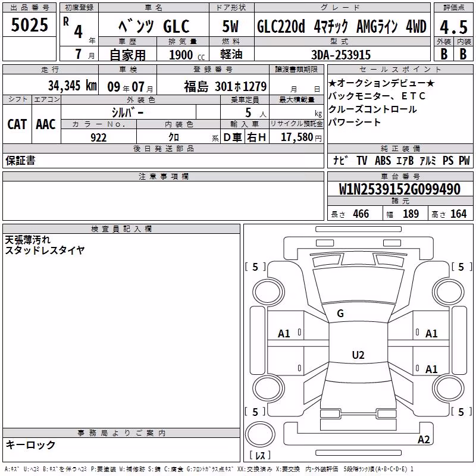476x476 pixels.
Task: Click the クルーズコントロール line
Action: pos(372,109)
